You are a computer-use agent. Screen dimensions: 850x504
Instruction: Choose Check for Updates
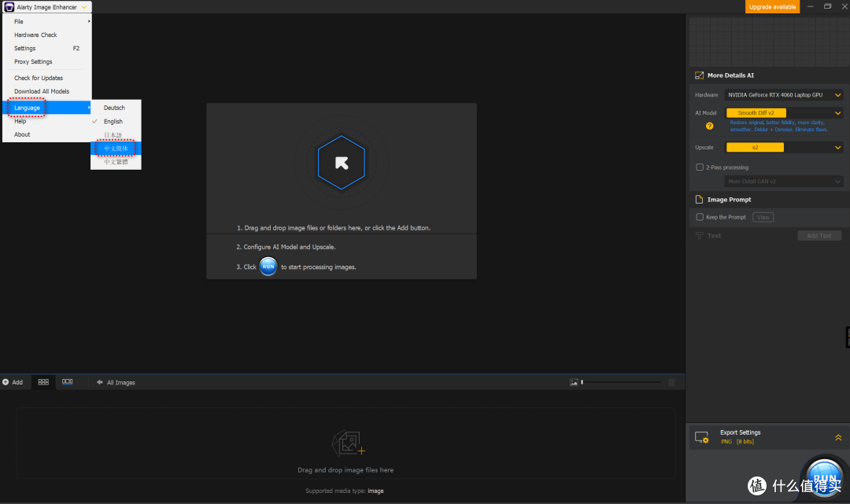point(47,78)
